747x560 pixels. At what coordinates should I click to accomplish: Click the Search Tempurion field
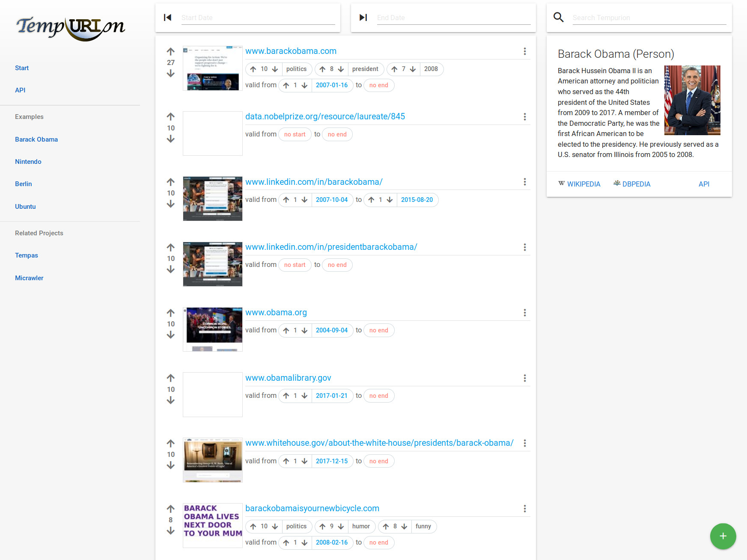649,18
